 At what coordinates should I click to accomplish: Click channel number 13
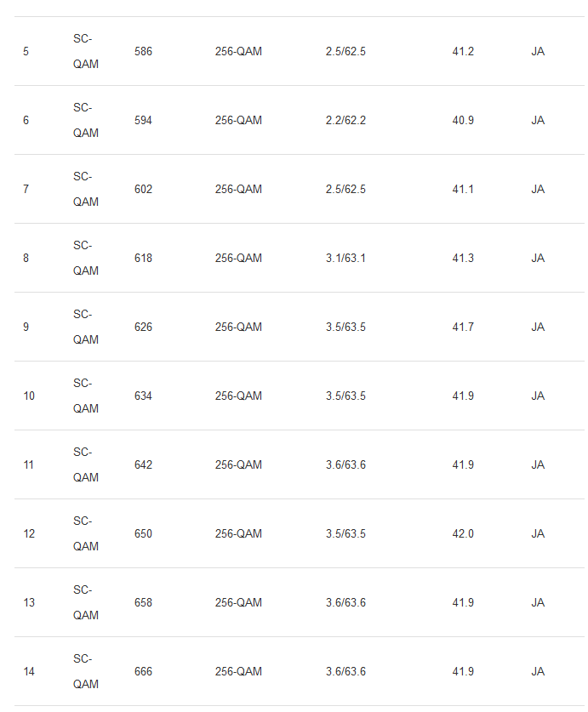[29, 602]
